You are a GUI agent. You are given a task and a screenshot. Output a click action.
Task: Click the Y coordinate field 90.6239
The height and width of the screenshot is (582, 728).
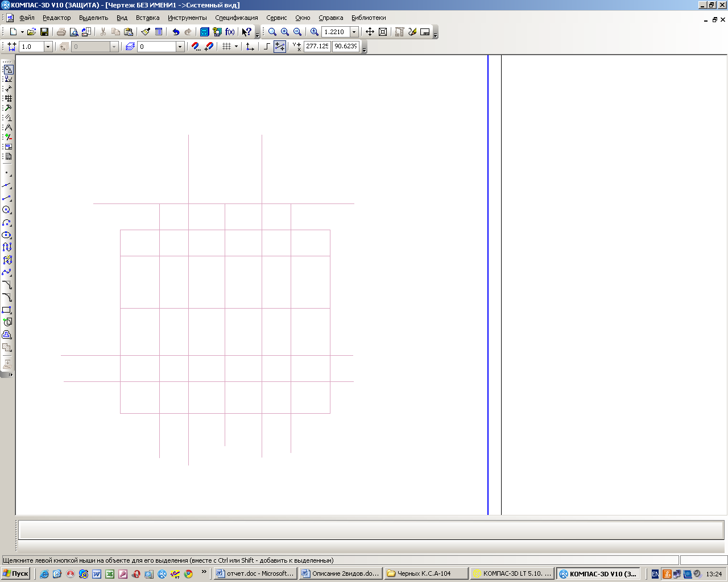tap(346, 47)
